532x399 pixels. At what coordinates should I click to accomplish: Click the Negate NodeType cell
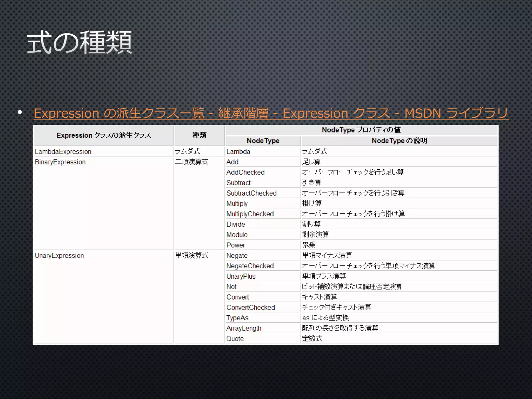[x=263, y=255]
